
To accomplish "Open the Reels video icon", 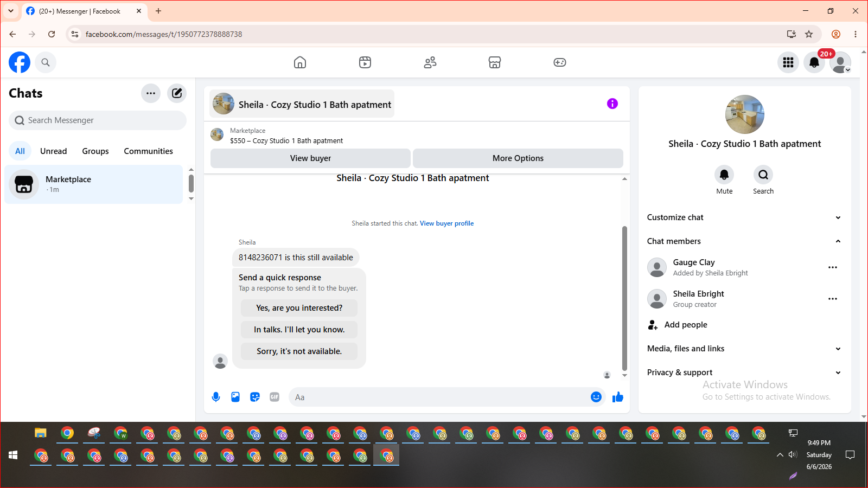I will click(365, 62).
